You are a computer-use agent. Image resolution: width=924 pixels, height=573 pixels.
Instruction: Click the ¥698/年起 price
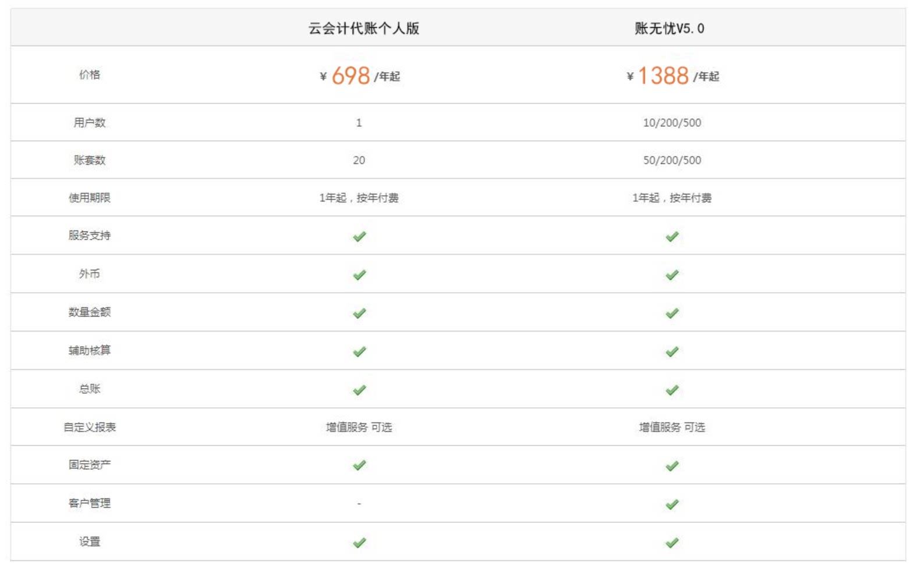pos(359,76)
